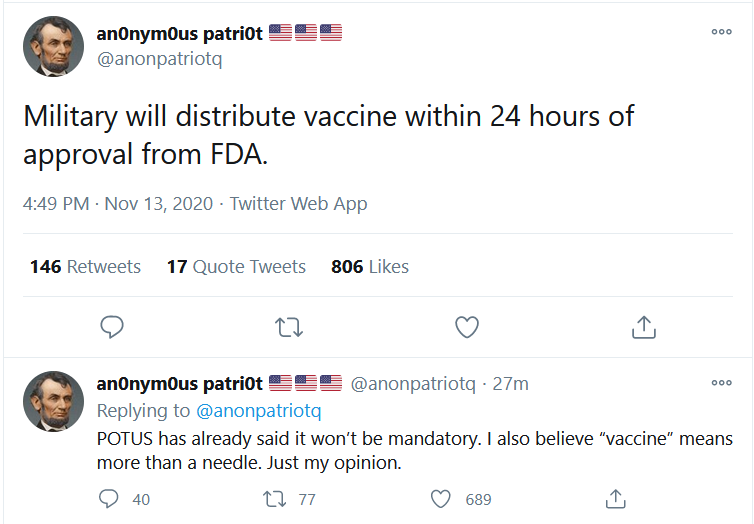Reply to the main vaccine tweet
This screenshot has width=754, height=524.
(113, 326)
